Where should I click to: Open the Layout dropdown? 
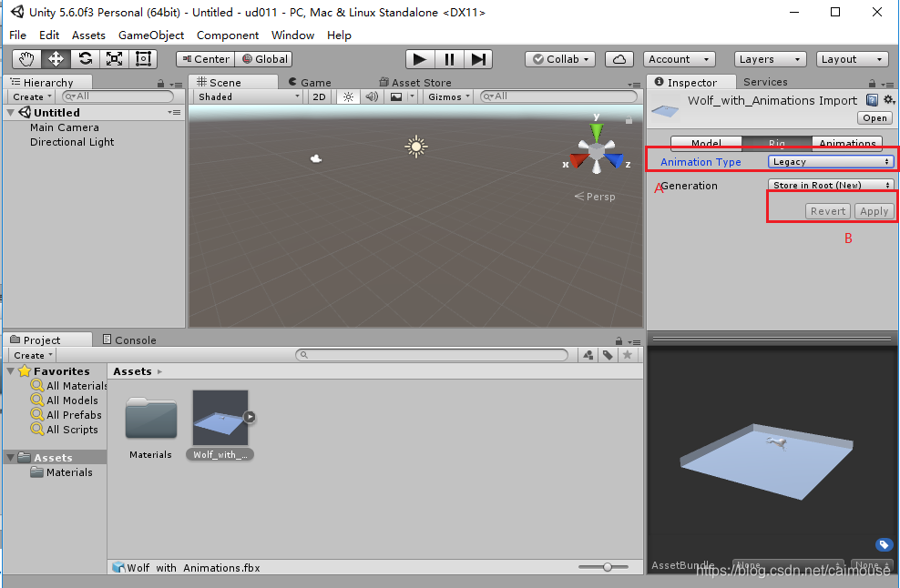pos(853,59)
